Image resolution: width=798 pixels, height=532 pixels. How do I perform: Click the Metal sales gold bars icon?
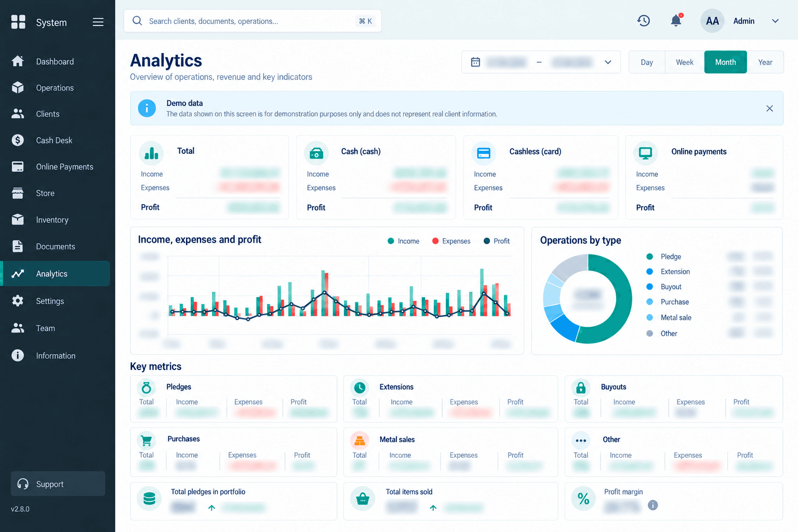(x=360, y=441)
